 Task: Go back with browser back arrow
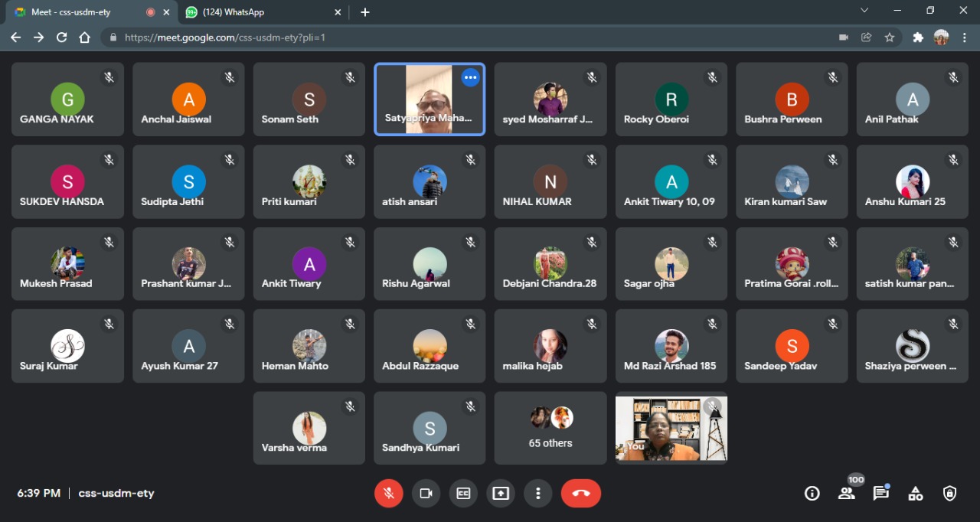pos(16,37)
